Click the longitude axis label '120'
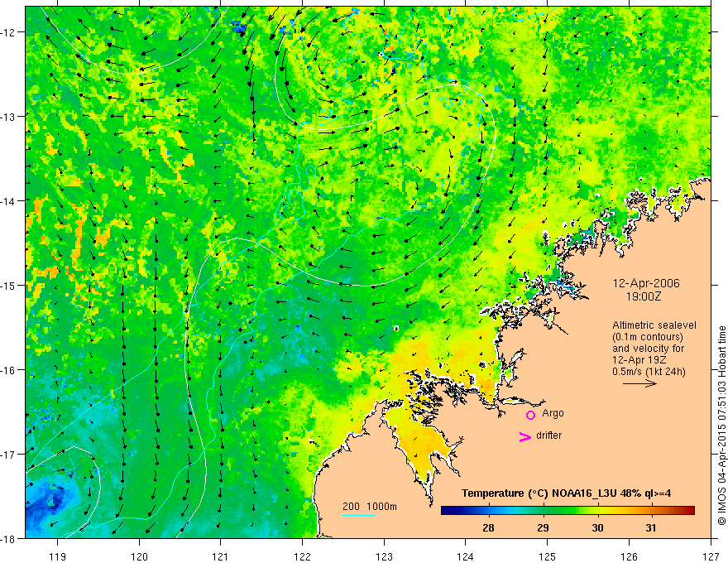The height and width of the screenshot is (563, 728). (x=139, y=556)
